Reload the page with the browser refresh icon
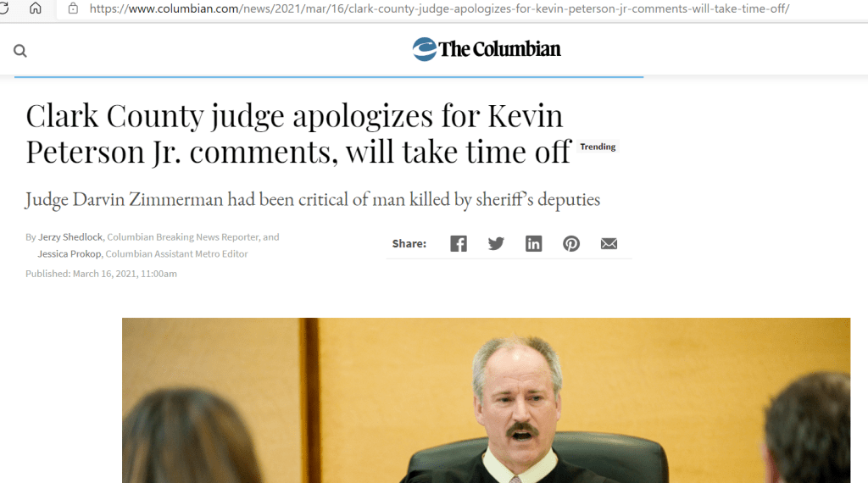The width and height of the screenshot is (868, 483). click(x=4, y=8)
